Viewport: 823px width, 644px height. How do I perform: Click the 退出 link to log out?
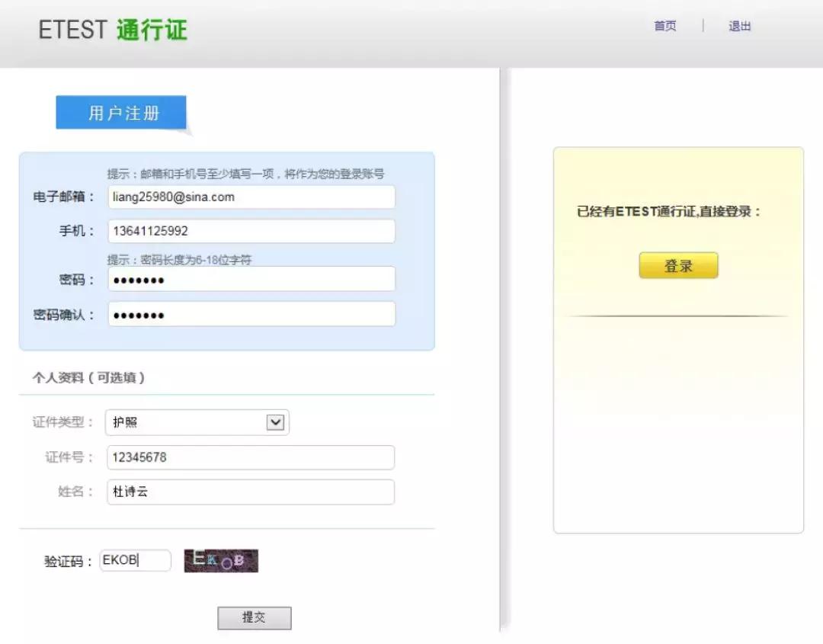[x=738, y=25]
